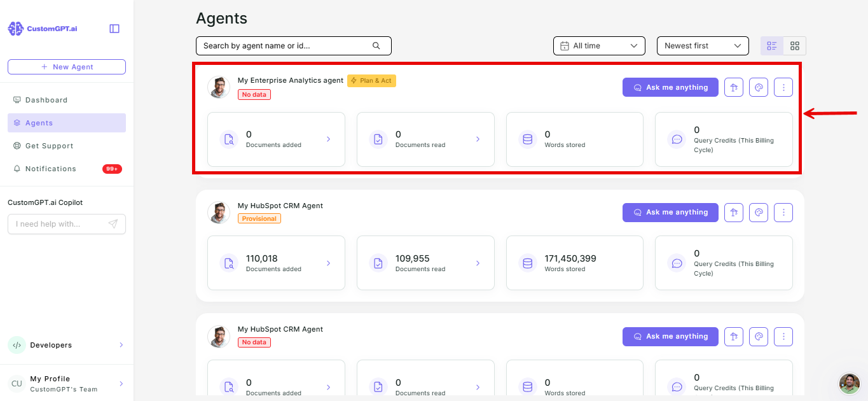Click avatar of bottom No data HubSpot agent
868x401 pixels.
(x=219, y=336)
